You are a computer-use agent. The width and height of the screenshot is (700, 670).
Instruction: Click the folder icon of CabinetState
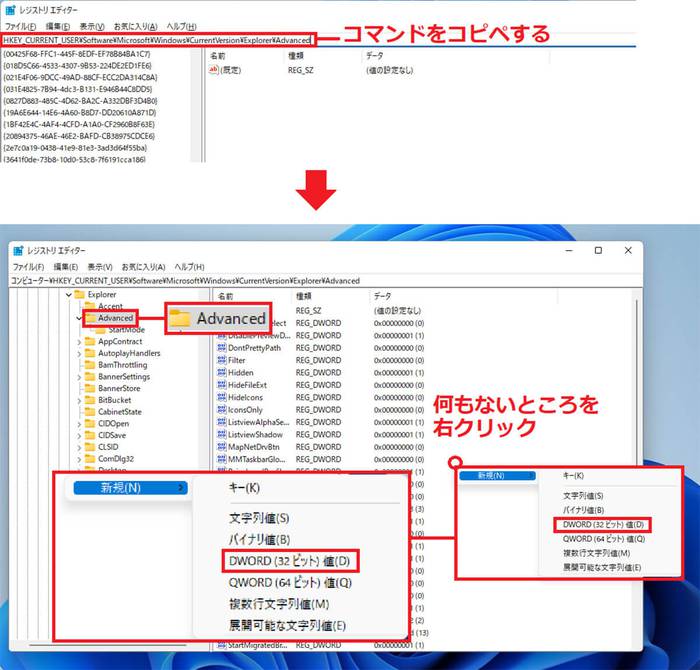pos(90,412)
